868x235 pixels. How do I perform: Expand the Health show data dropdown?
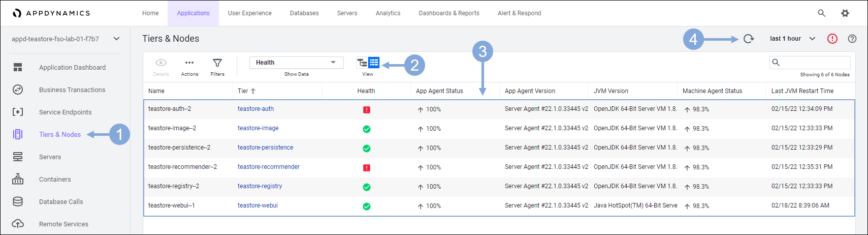coord(296,63)
